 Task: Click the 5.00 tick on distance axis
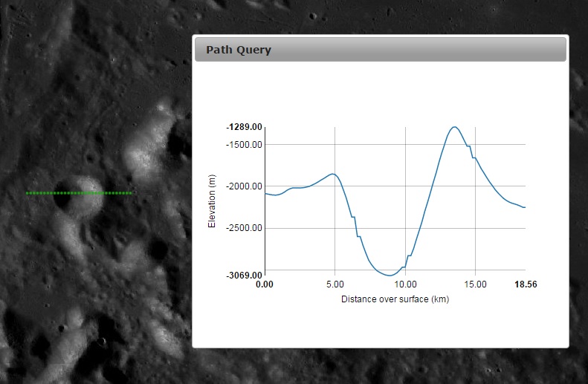335,284
